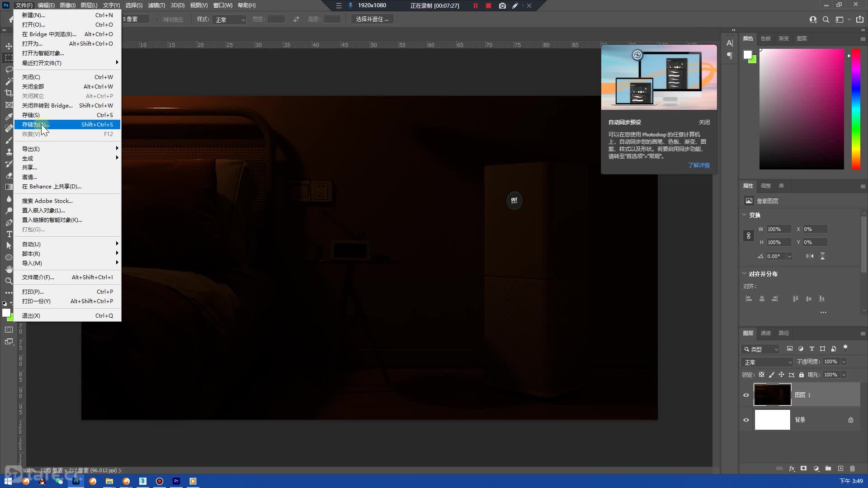Image resolution: width=868 pixels, height=488 pixels.
Task: Select the Spot Healing Brush tool
Action: (x=9, y=128)
